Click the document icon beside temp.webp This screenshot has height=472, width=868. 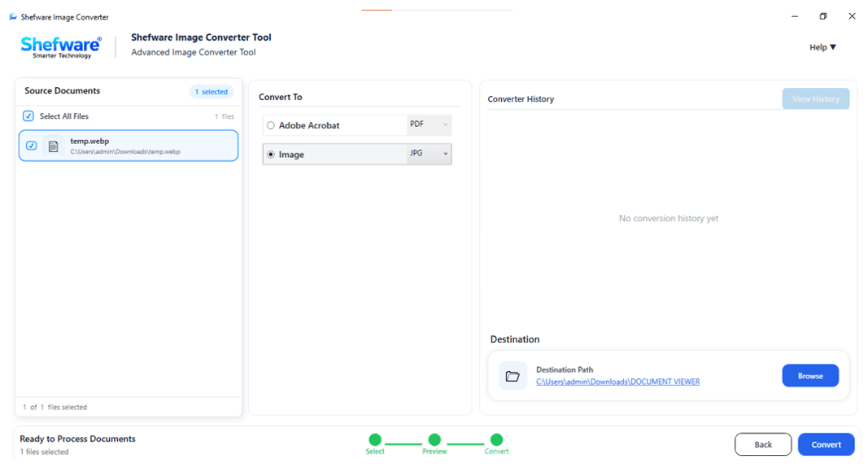pos(53,146)
